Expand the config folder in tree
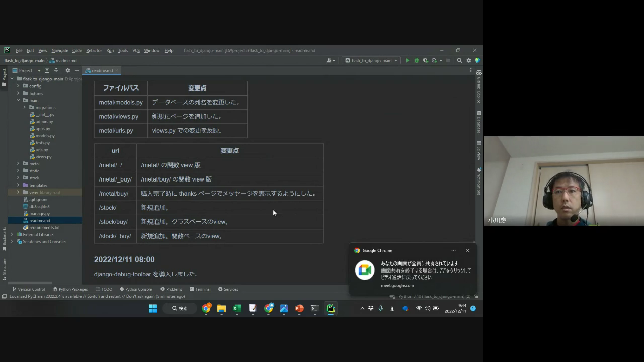 pyautogui.click(x=18, y=86)
